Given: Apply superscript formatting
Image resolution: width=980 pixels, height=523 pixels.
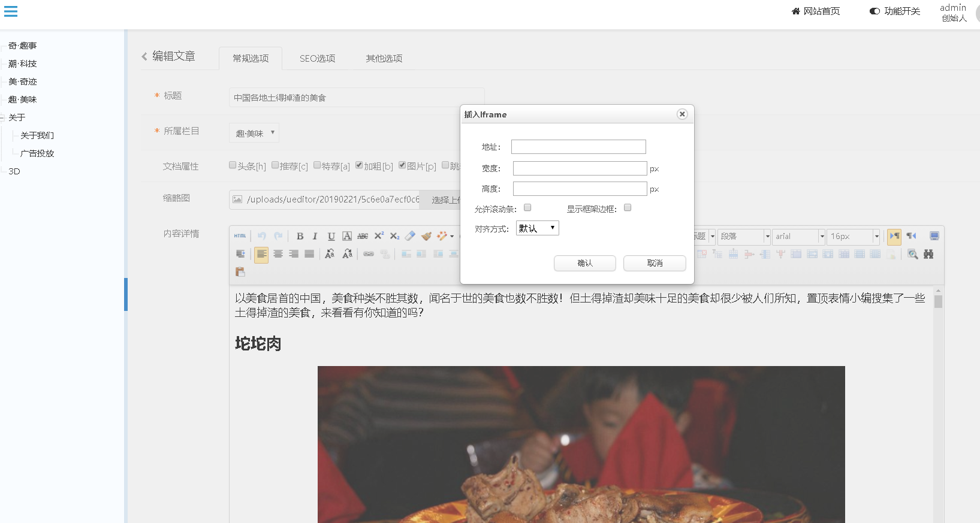Looking at the screenshot, I should coord(379,236).
